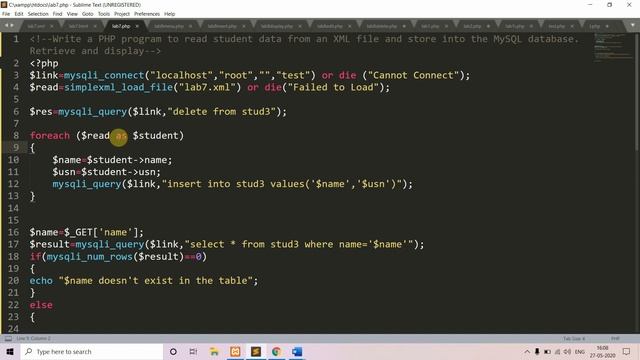This screenshot has height=360, width=640.
Task: Open the Help menu
Action: click(x=169, y=14)
